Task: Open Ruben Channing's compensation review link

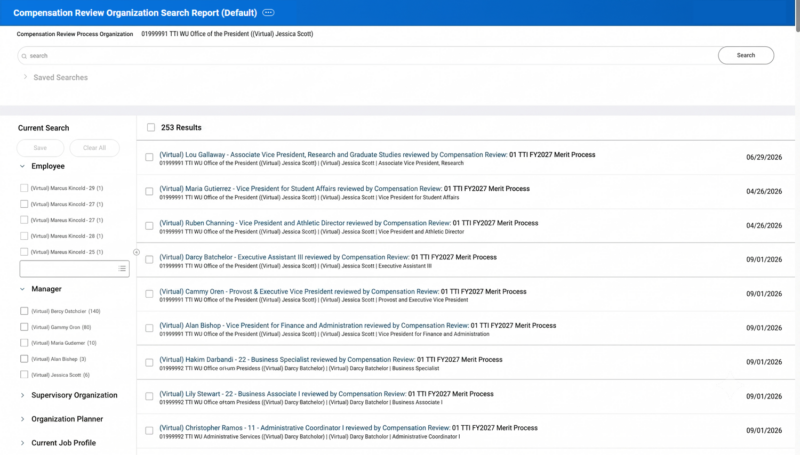Action: [305, 223]
